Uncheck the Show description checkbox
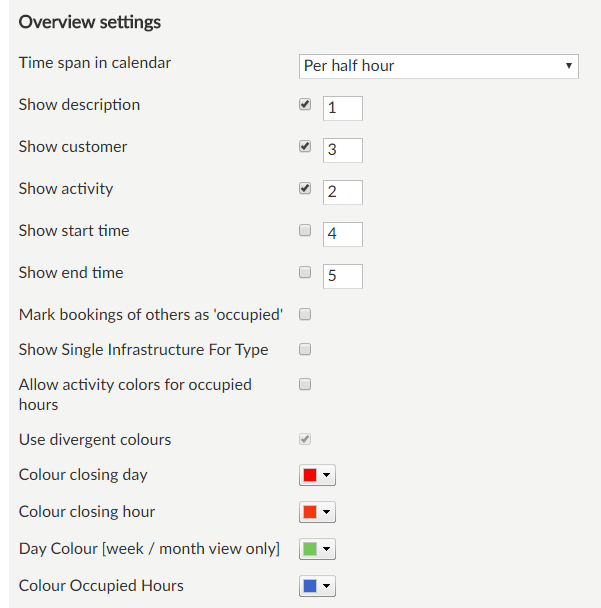Viewport: 601px width, 608px height. [x=305, y=105]
